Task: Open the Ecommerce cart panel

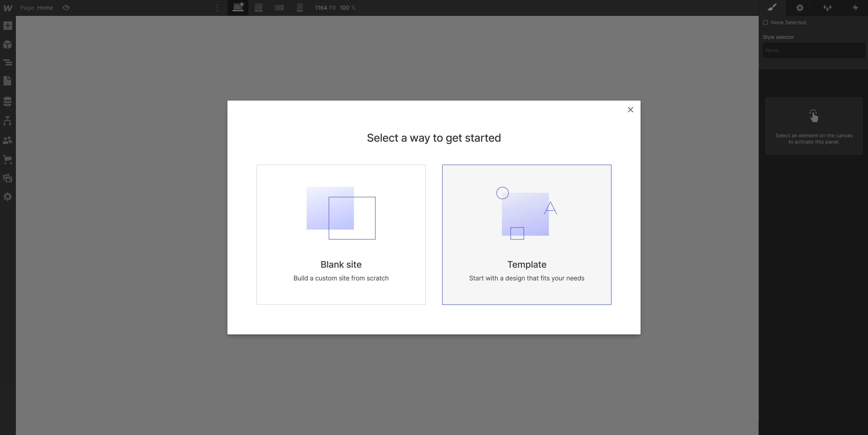Action: pos(8,159)
